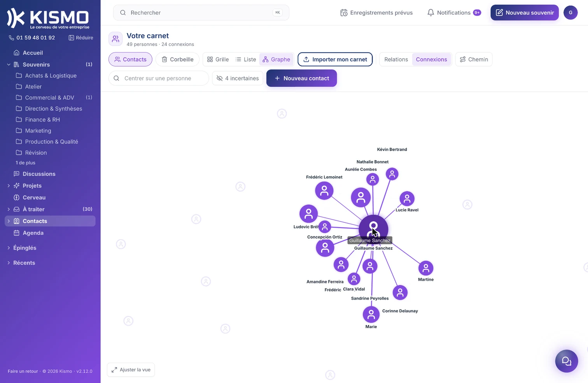Image resolution: width=588 pixels, height=383 pixels.
Task: Open the user avatar G menu
Action: point(570,13)
